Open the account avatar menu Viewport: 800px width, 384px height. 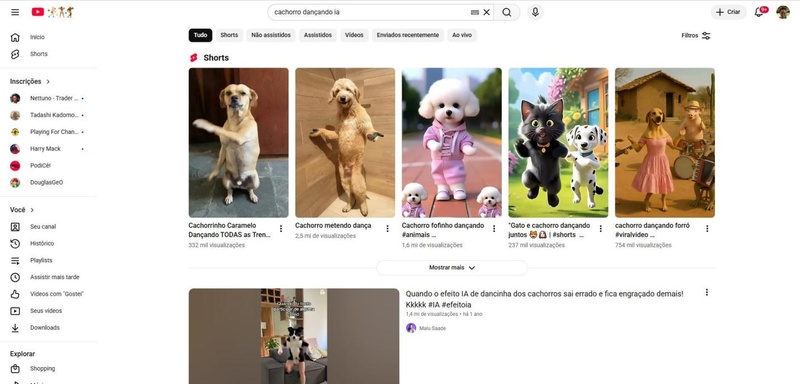coord(783,12)
